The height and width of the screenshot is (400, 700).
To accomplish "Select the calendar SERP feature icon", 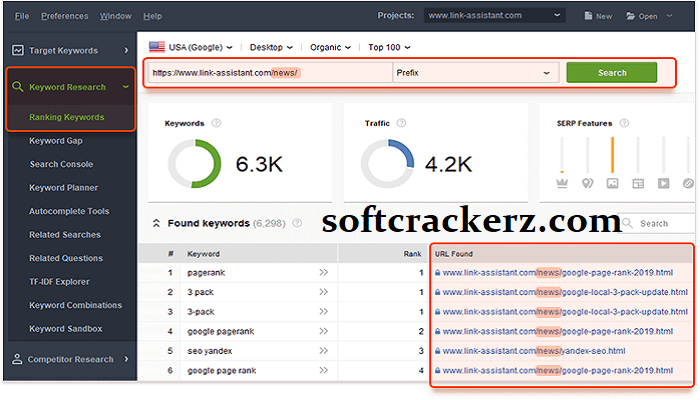I will pos(638,183).
